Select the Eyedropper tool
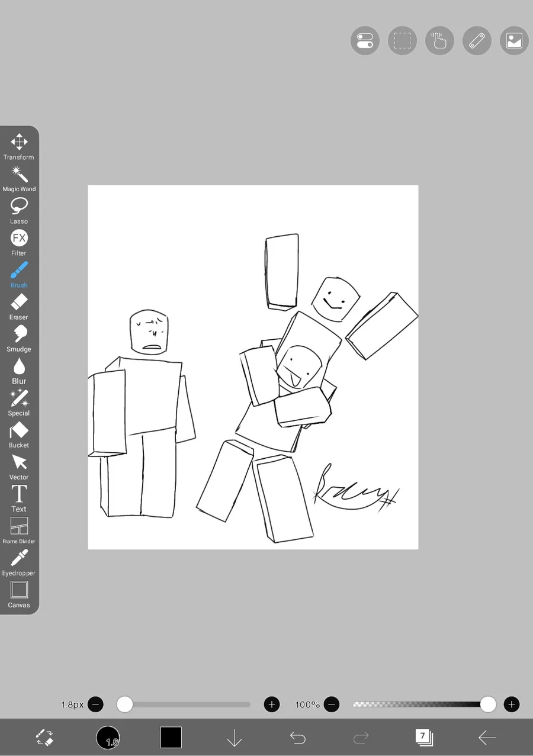Viewport: 533px width, 756px height. pyautogui.click(x=19, y=562)
